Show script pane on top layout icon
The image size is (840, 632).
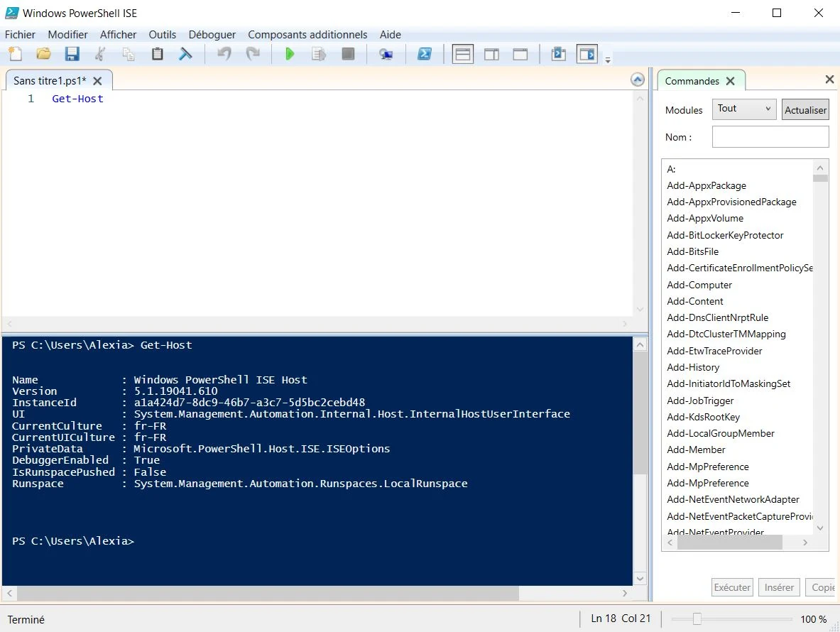(x=463, y=54)
